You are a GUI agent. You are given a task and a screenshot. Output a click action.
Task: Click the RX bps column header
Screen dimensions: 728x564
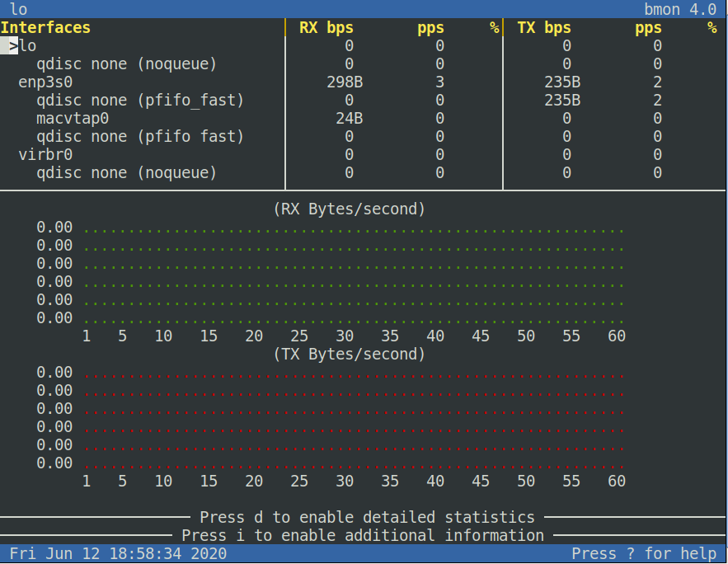point(326,28)
